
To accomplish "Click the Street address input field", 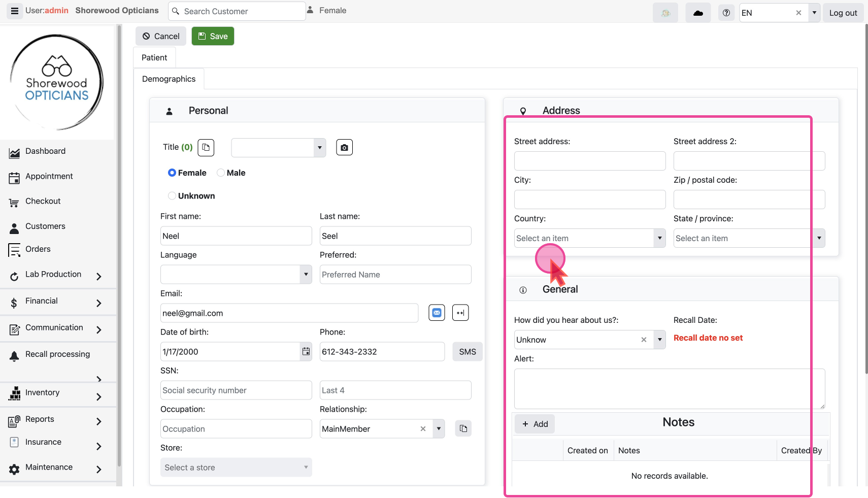I will pos(589,161).
